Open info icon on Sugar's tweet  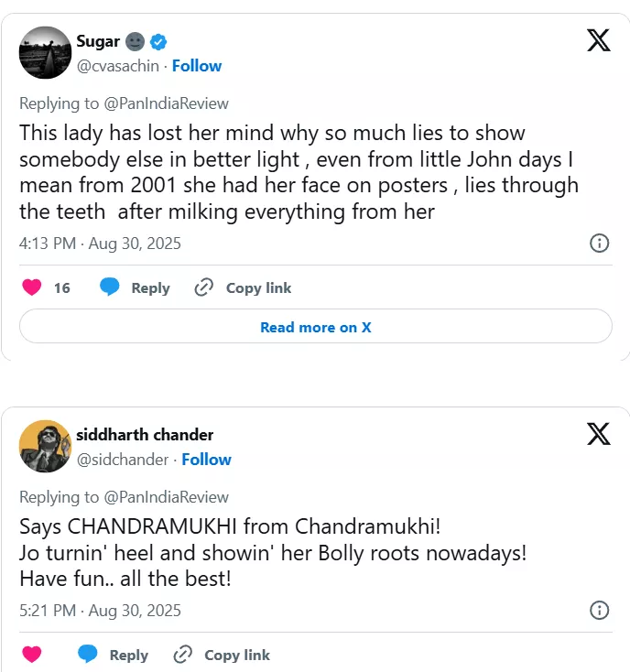599,243
